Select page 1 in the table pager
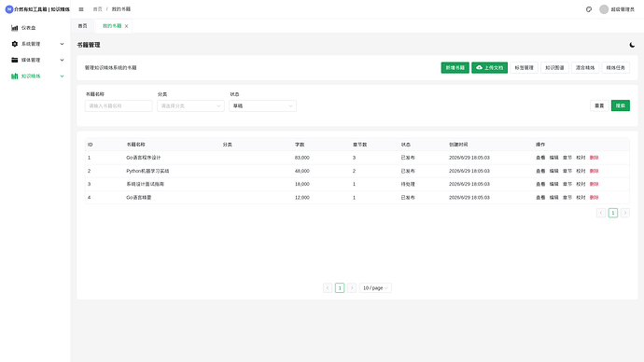The image size is (644, 362). (613, 213)
